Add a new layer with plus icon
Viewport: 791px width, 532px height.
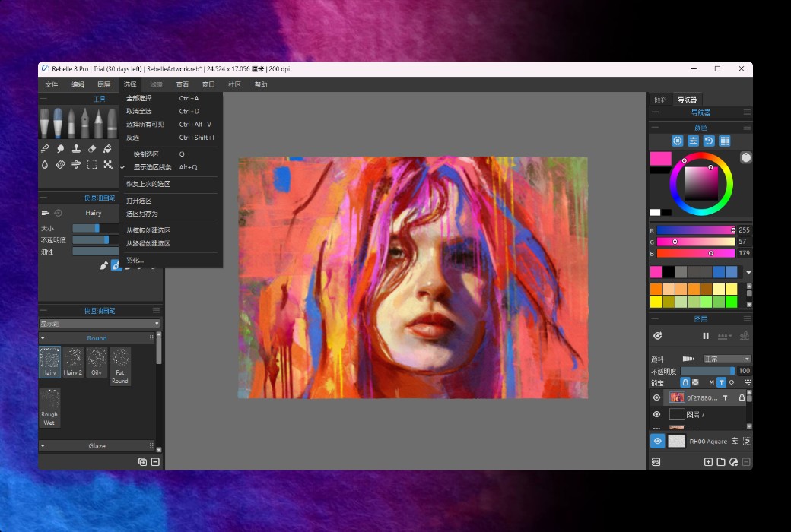pyautogui.click(x=708, y=461)
